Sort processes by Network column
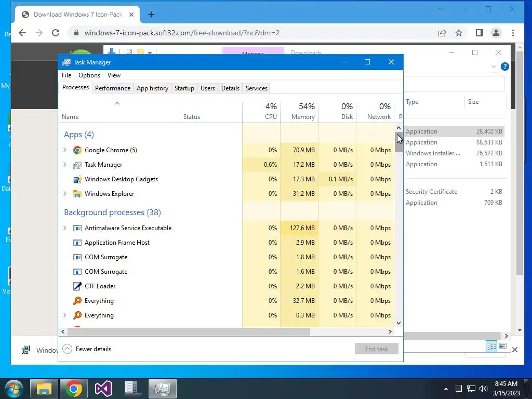 click(375, 111)
